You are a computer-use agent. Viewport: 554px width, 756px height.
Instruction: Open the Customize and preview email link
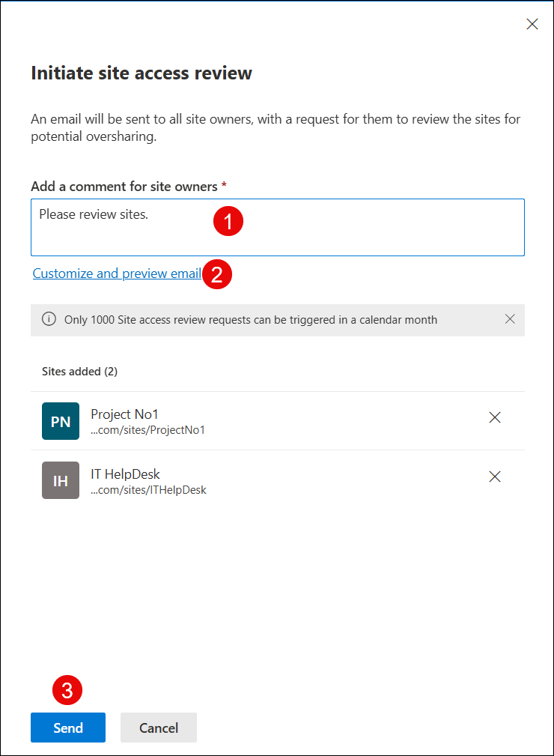click(117, 273)
